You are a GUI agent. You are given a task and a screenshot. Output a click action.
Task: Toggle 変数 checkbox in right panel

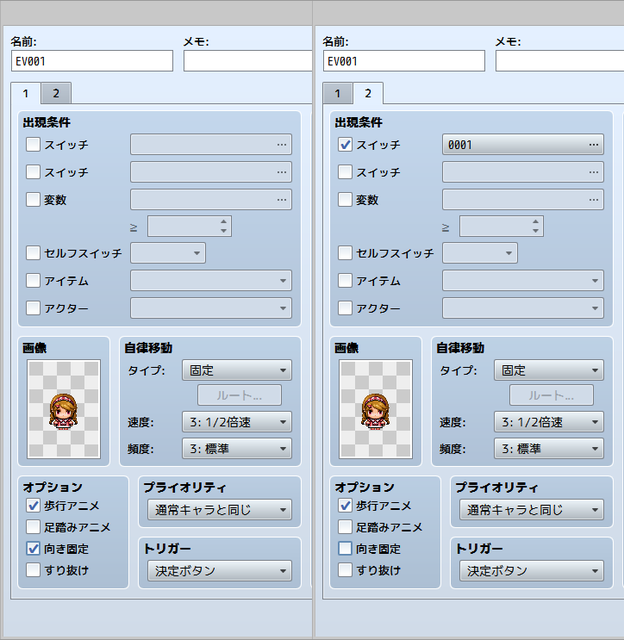[345, 200]
